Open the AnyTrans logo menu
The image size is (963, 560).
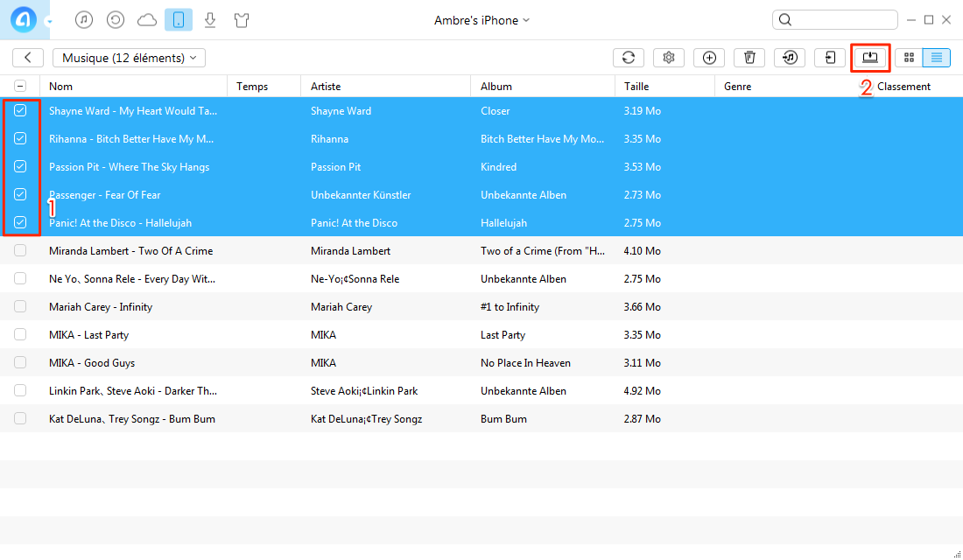point(23,19)
